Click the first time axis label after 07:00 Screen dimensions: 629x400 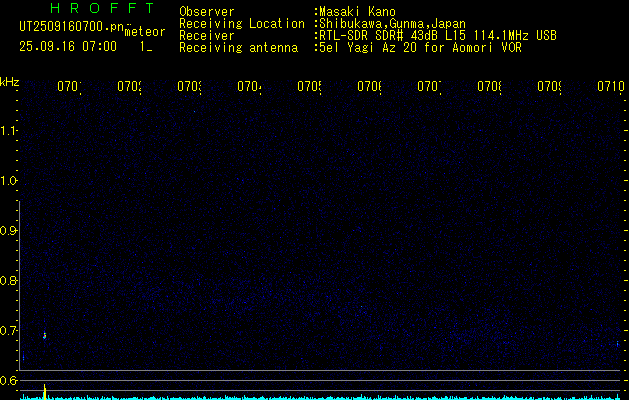[x=69, y=86]
